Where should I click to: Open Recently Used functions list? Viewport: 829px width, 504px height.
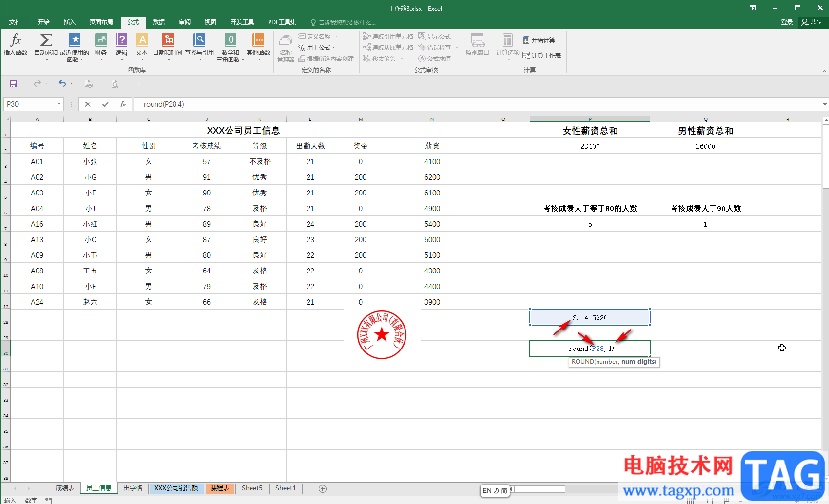click(x=75, y=47)
